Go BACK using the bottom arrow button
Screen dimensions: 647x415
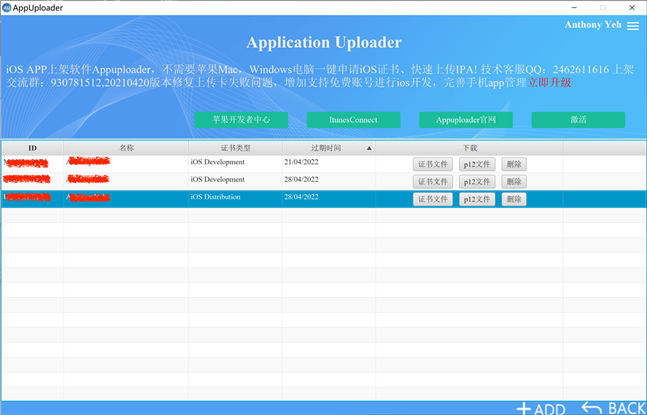(x=613, y=408)
